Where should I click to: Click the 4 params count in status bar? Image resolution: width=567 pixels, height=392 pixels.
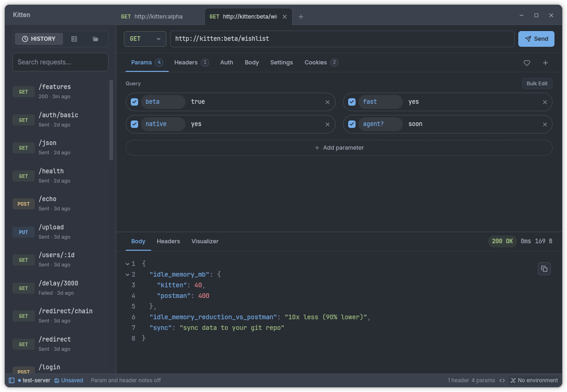click(x=483, y=380)
